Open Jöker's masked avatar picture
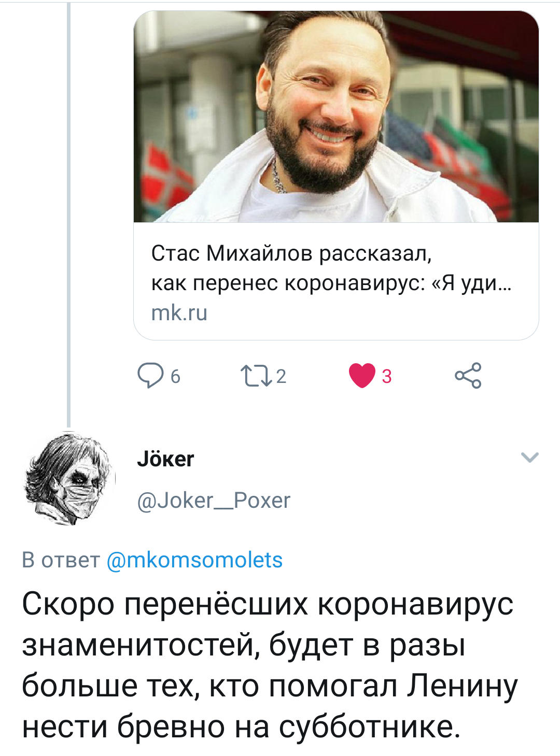The height and width of the screenshot is (756, 560). point(70,479)
